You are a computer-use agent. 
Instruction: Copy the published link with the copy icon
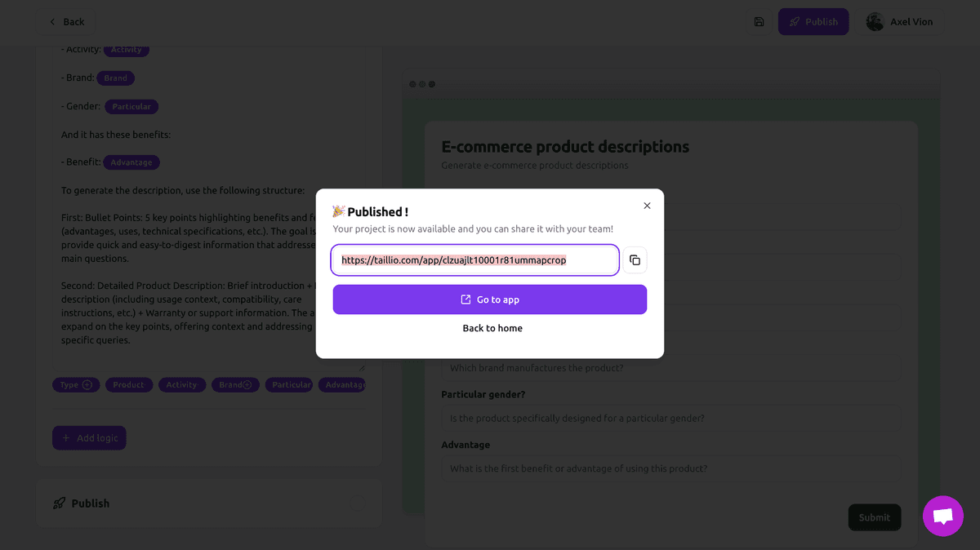point(635,259)
